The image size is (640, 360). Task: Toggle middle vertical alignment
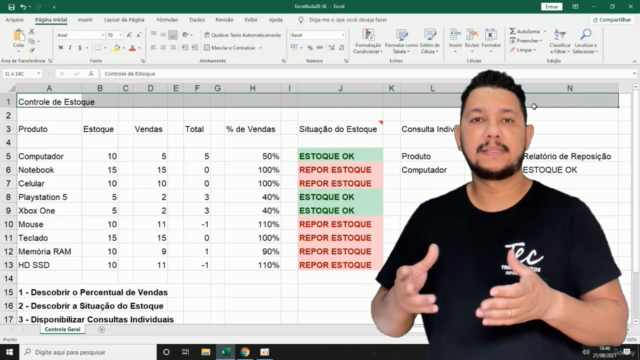point(163,35)
